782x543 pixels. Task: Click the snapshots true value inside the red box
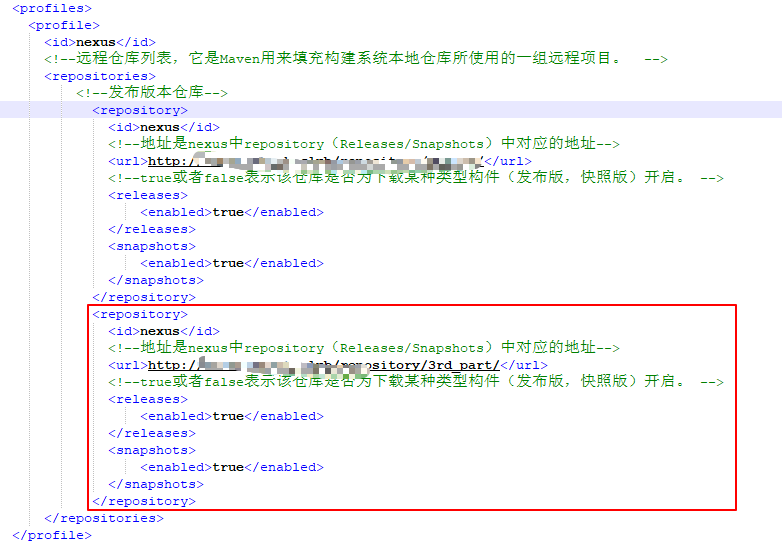pyautogui.click(x=228, y=467)
